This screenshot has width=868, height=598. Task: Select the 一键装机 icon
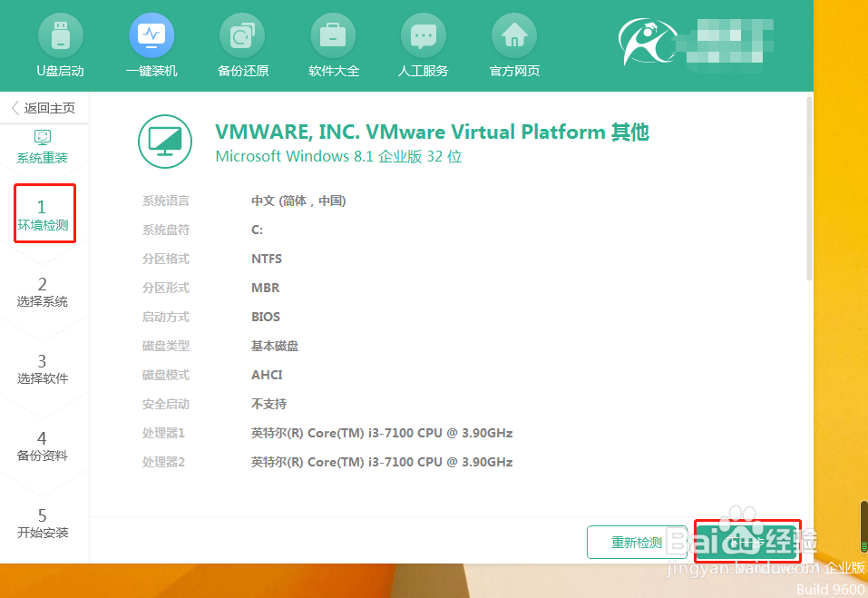[151, 36]
